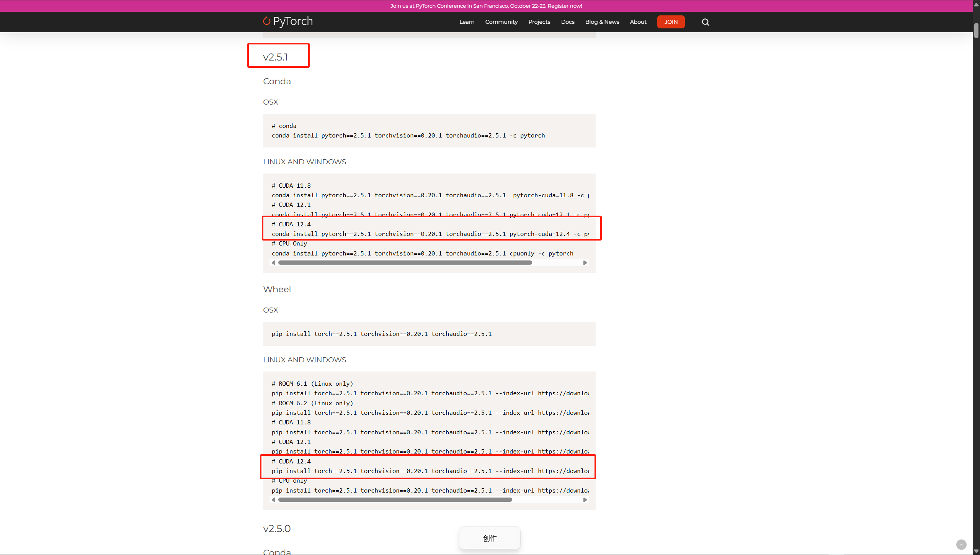
Task: Click the right arrow on the pip code scrollbar
Action: [x=585, y=499]
